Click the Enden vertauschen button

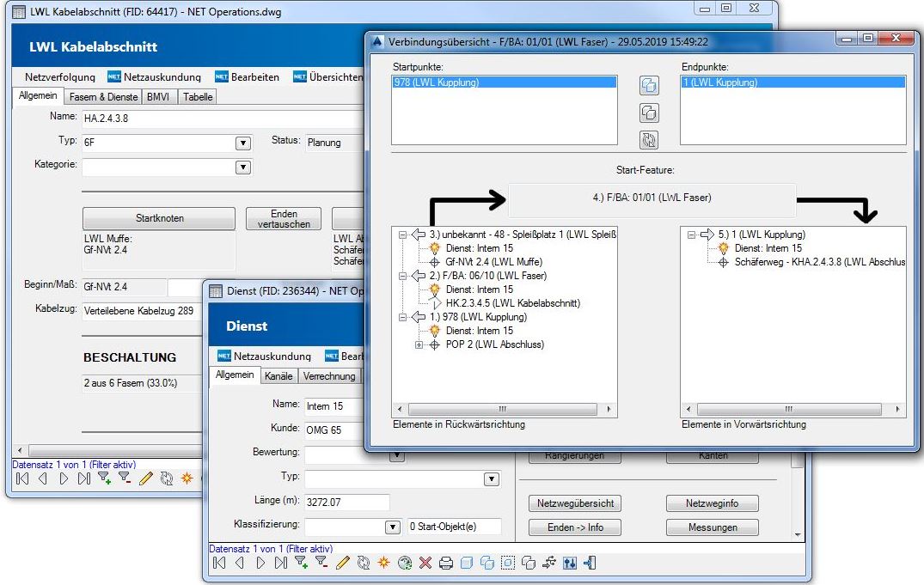281,218
